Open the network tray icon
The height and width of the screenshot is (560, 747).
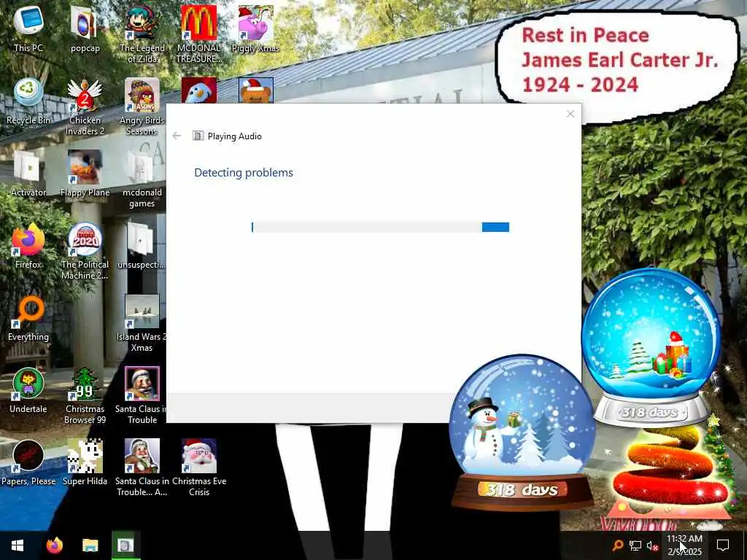click(x=635, y=545)
